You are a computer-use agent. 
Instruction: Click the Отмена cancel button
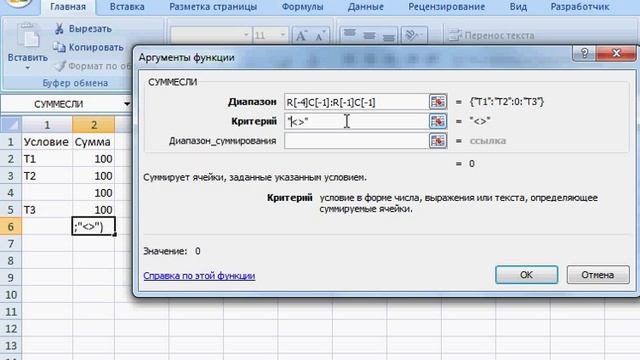598,275
